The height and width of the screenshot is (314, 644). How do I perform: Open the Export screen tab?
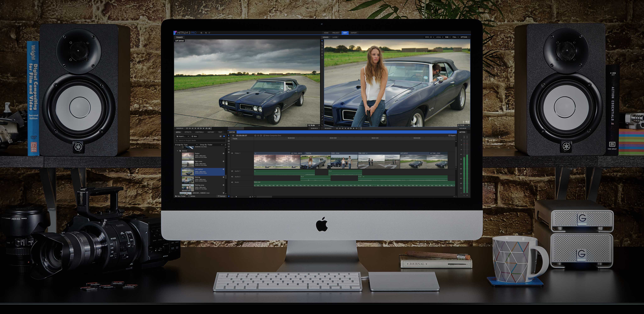353,33
